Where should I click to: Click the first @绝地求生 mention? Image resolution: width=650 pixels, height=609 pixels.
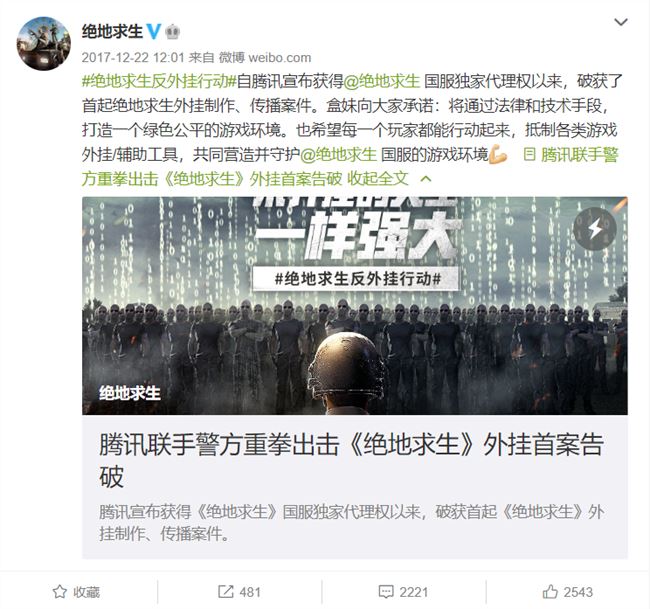[382, 81]
